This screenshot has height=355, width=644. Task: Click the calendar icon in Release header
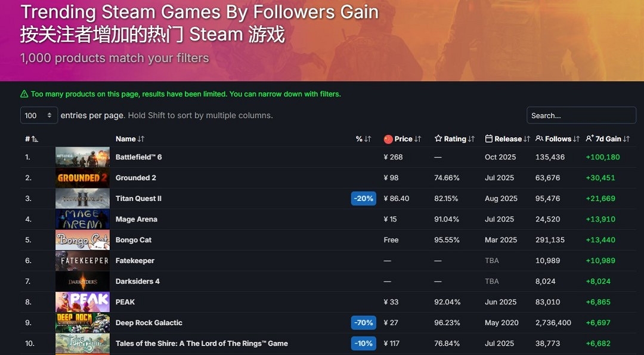coord(489,139)
